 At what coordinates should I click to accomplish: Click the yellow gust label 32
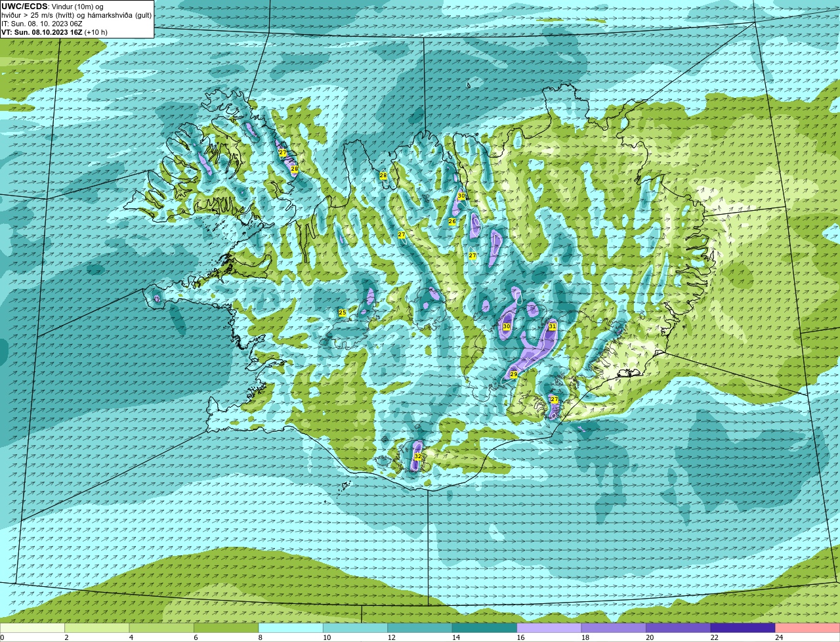point(417,456)
